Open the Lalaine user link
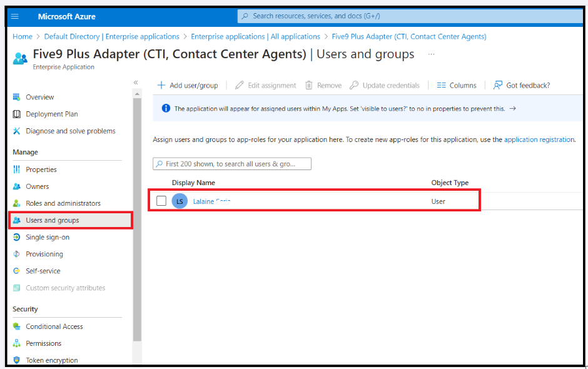The image size is (588, 369). [211, 201]
